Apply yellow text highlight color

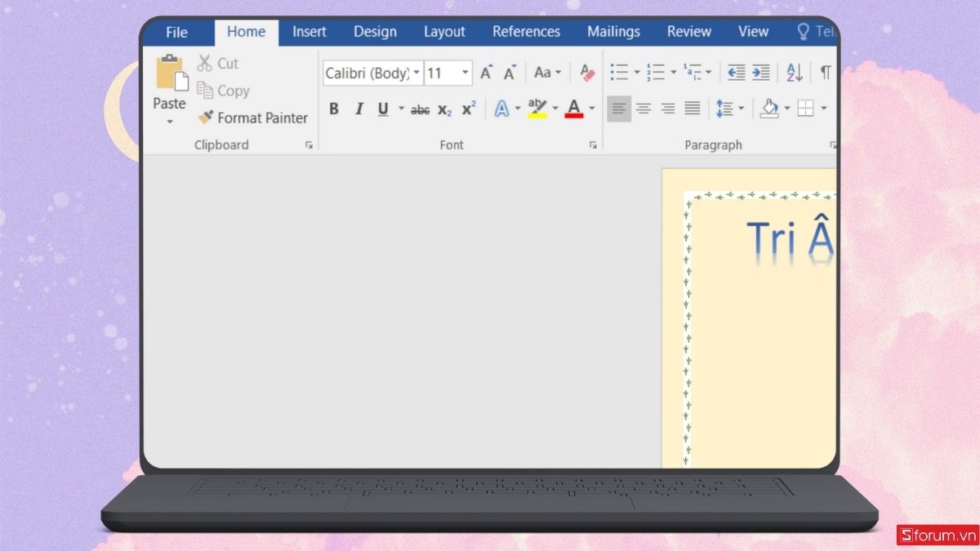coord(537,106)
